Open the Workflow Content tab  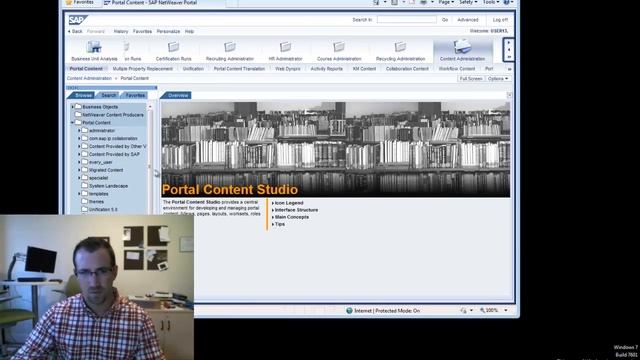[x=457, y=69]
